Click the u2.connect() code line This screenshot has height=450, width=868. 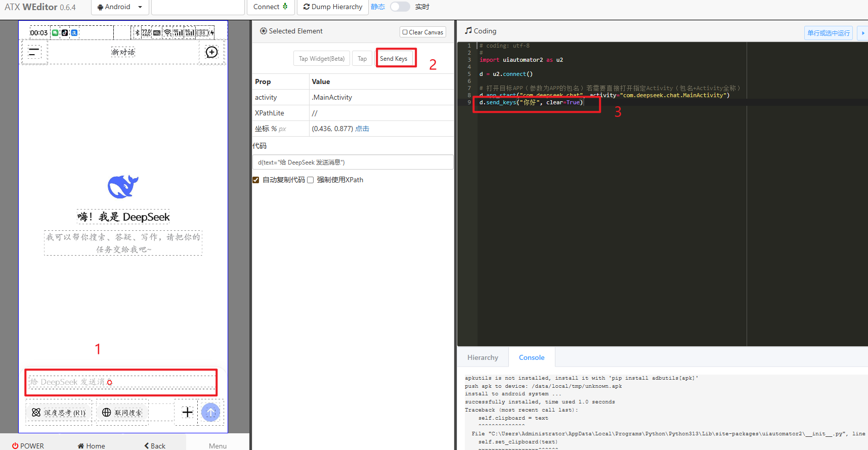pos(506,74)
